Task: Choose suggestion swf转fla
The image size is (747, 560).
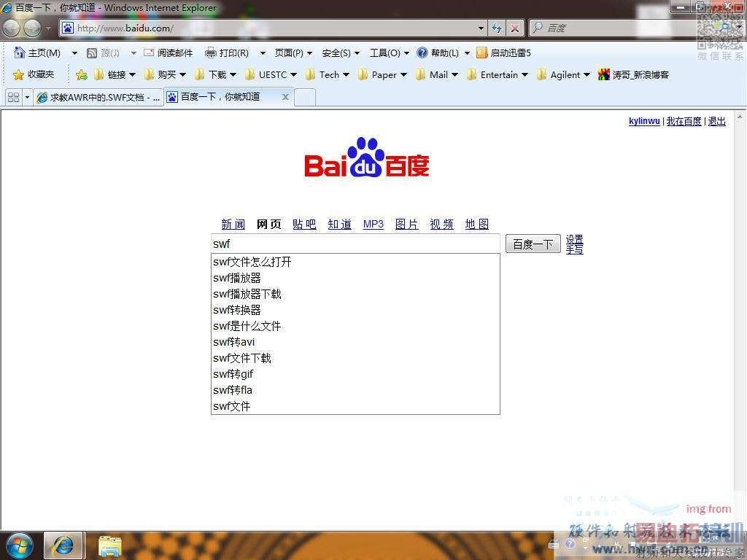Action: click(x=355, y=390)
